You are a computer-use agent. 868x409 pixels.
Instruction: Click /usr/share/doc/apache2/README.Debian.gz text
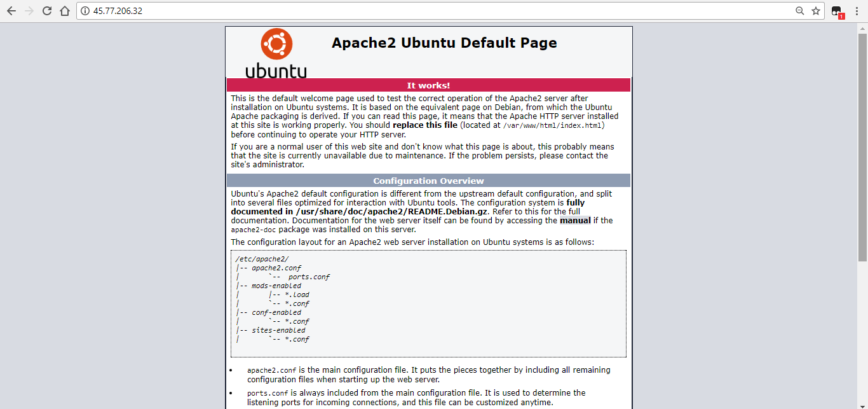(391, 212)
